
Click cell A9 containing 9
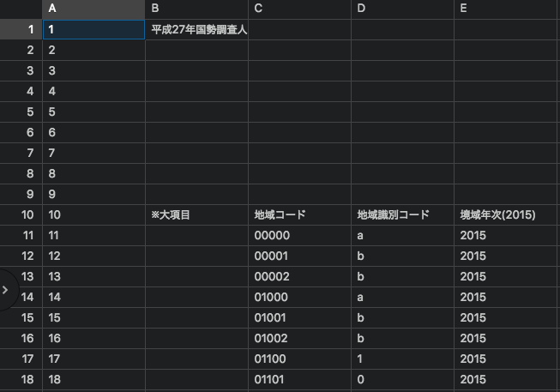pos(93,194)
